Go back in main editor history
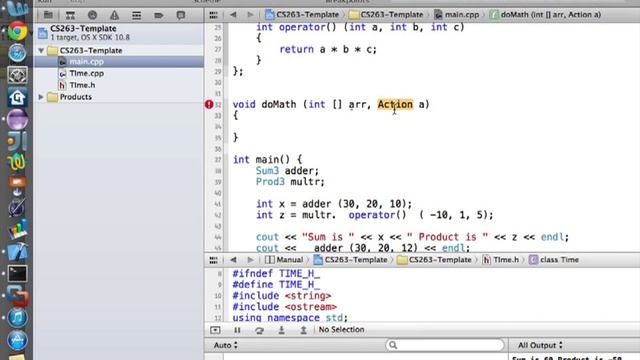Image resolution: width=640 pixels, height=360 pixels. tap(233, 15)
